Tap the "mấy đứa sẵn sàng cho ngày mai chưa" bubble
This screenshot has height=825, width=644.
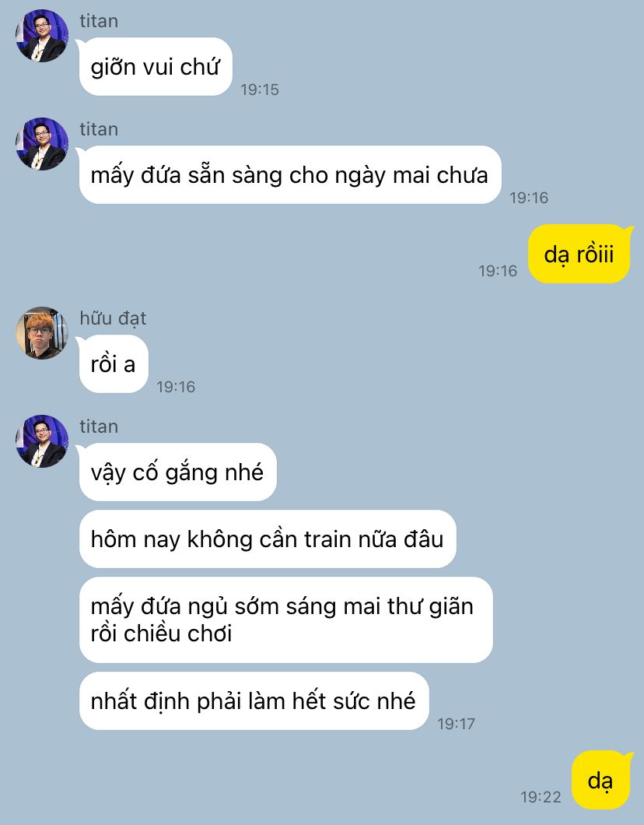click(289, 174)
